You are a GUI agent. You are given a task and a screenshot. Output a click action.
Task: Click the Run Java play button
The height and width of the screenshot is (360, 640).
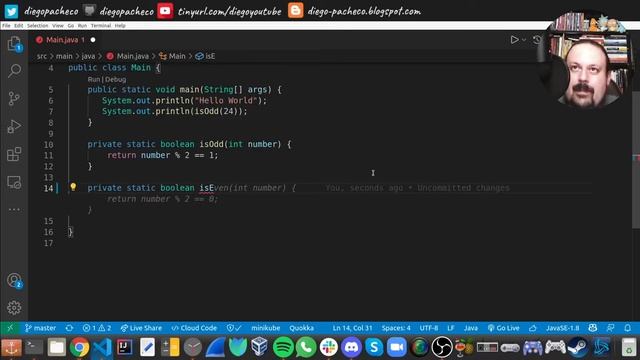[514, 40]
